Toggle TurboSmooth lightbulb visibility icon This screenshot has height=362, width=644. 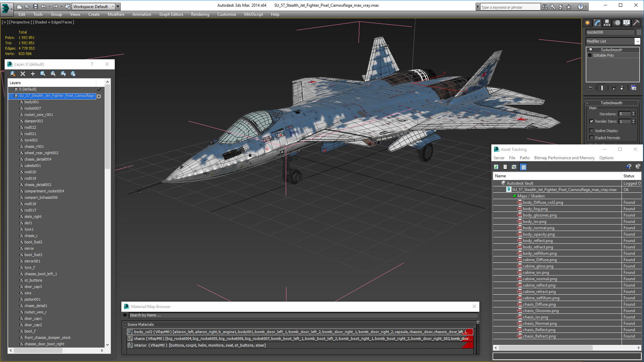591,50
